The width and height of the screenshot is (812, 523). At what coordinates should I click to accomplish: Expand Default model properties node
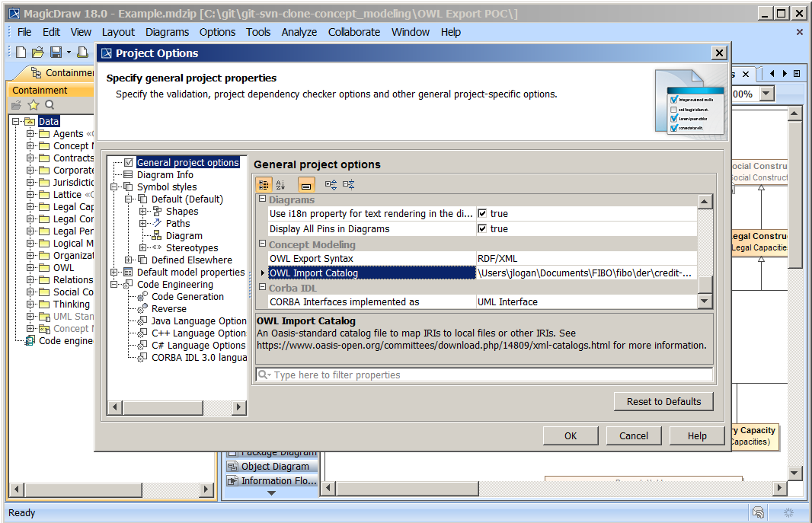click(x=114, y=272)
